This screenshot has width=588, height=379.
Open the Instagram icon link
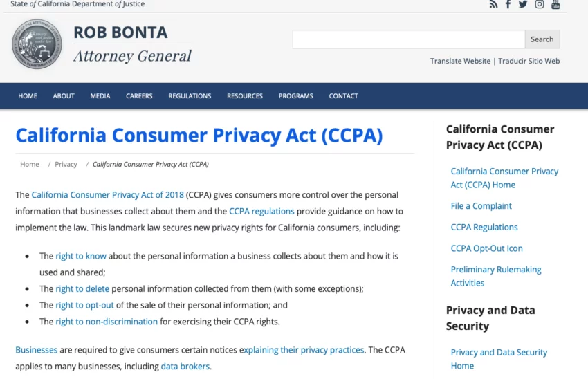(x=540, y=4)
